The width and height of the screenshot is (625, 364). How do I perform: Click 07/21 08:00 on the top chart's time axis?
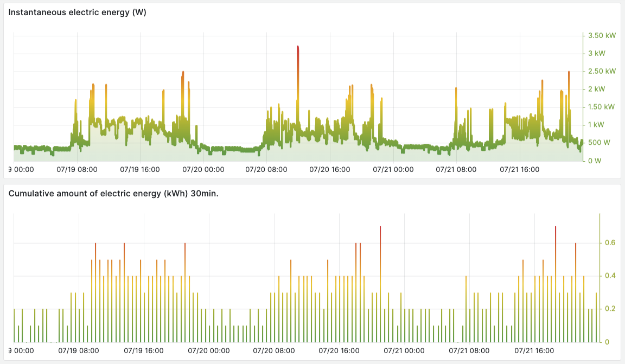tap(456, 169)
